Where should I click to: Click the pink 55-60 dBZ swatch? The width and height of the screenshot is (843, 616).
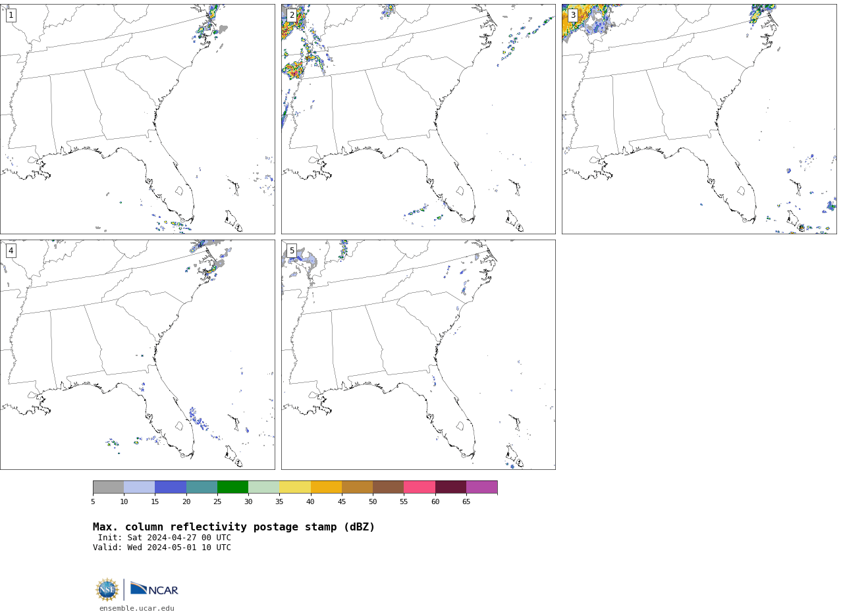pos(420,487)
